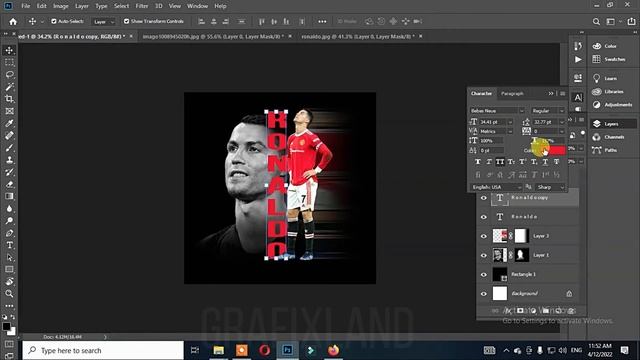Select the Hand tool

click(9, 282)
